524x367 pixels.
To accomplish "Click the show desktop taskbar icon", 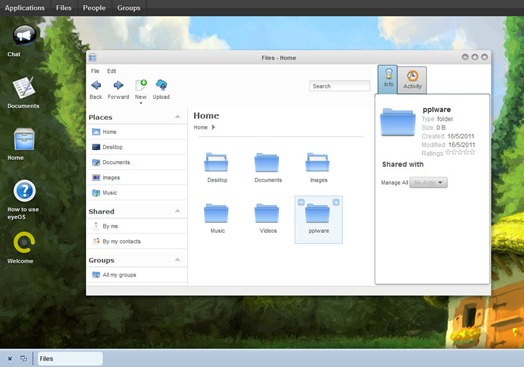I will point(10,359).
